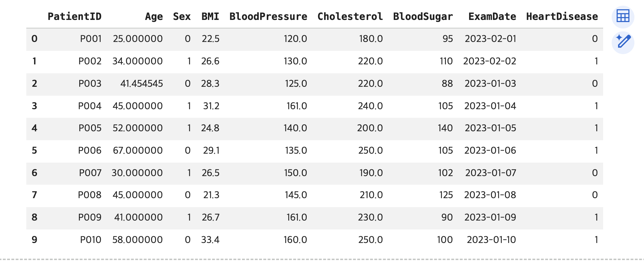Click the BMI column header

[210, 16]
